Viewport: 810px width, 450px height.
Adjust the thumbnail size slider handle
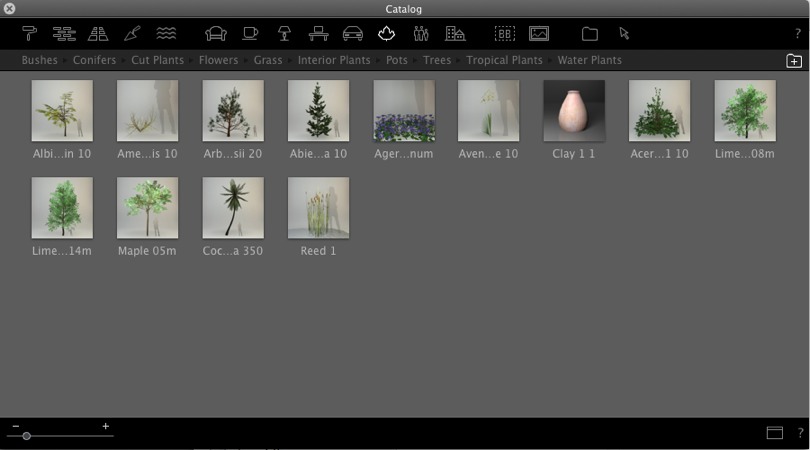[26, 436]
